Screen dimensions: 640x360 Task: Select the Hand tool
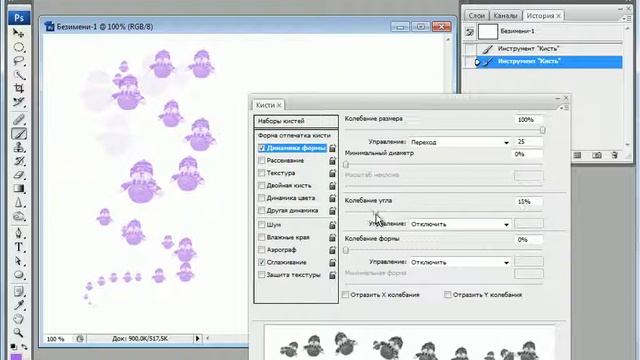pos(18,319)
